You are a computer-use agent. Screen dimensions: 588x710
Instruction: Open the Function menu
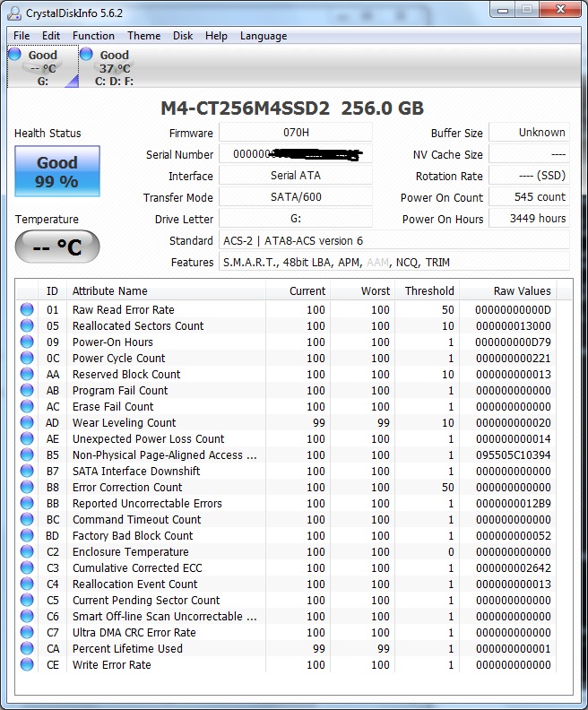tap(93, 36)
